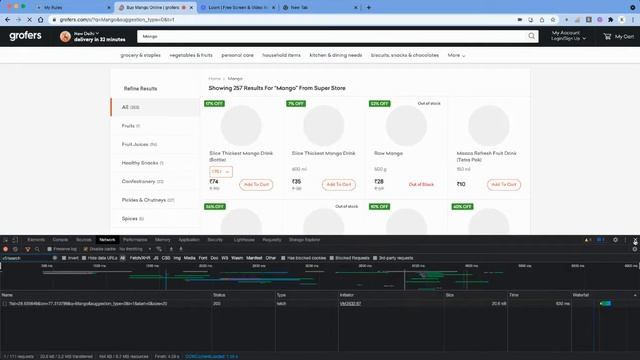Click the delivery location icon beside New Delhi
Image resolution: width=640 pixels, height=360 pixels.
click(x=65, y=36)
